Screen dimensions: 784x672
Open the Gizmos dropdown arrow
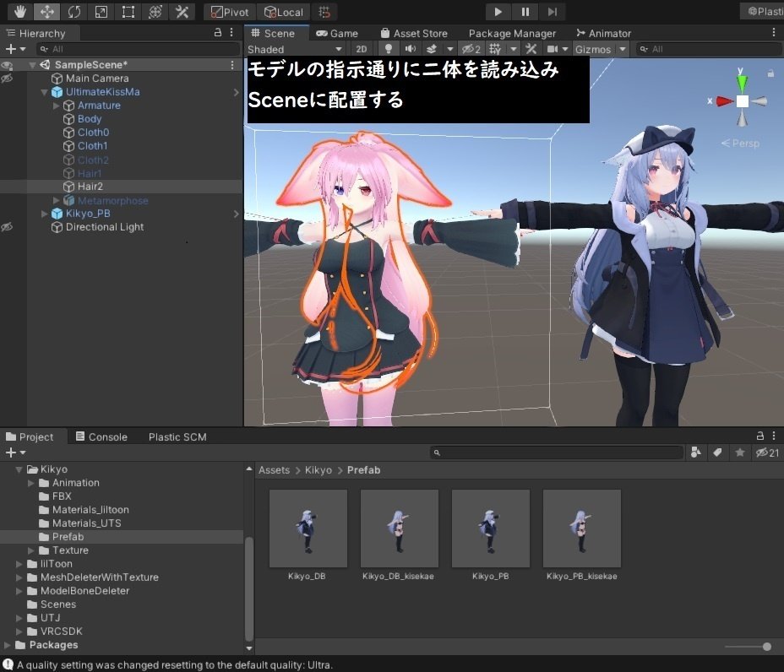(623, 49)
